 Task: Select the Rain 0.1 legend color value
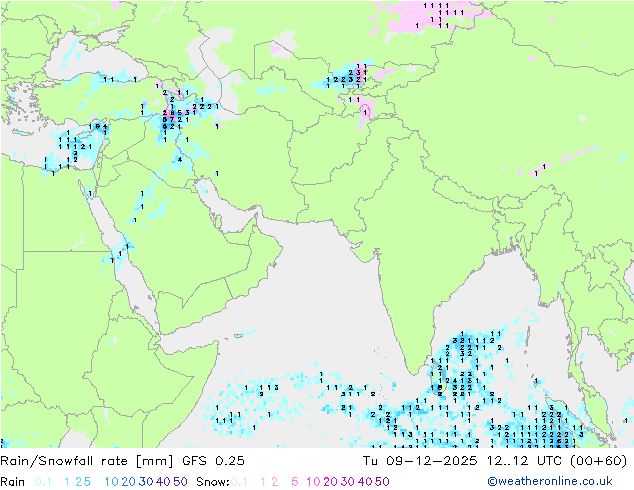43,482
